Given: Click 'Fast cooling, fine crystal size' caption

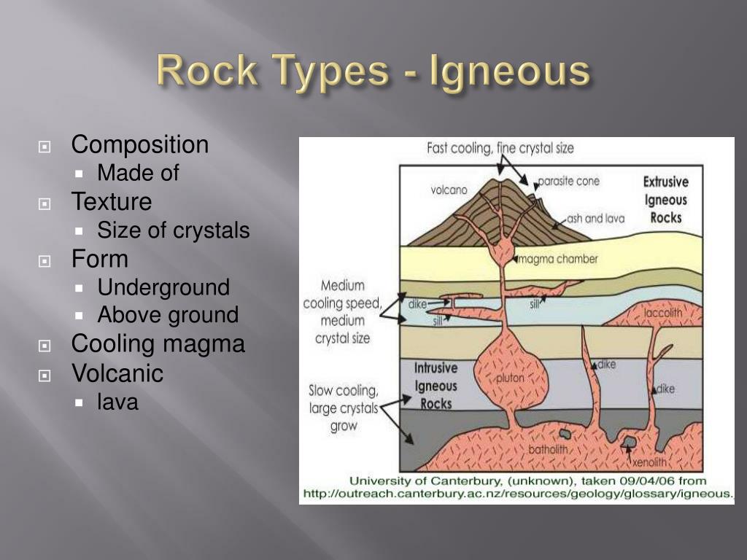Looking at the screenshot, I should [500, 148].
